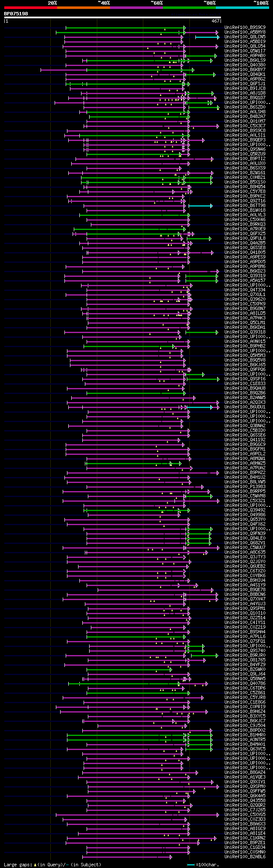Click the cyan alignment segment in the B6UDU1 row
Image resolution: width=273 pixels, height=868 pixels.
pos(200,407)
